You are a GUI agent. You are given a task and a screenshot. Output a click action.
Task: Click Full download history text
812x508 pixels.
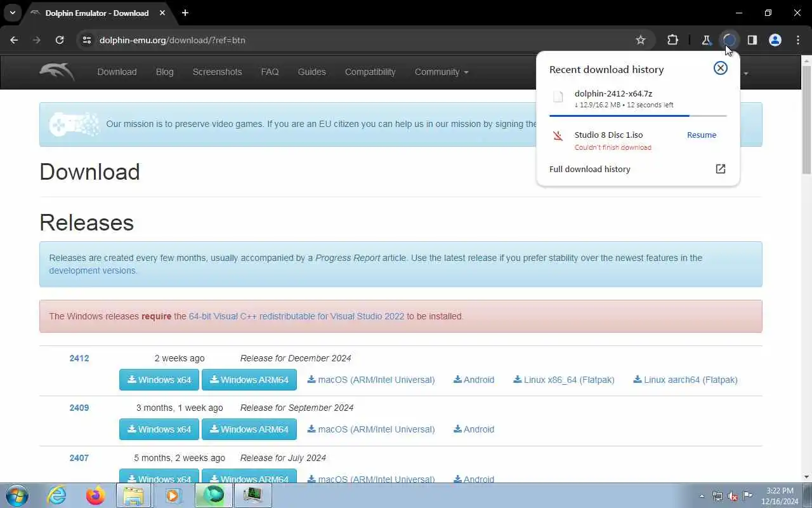point(590,169)
